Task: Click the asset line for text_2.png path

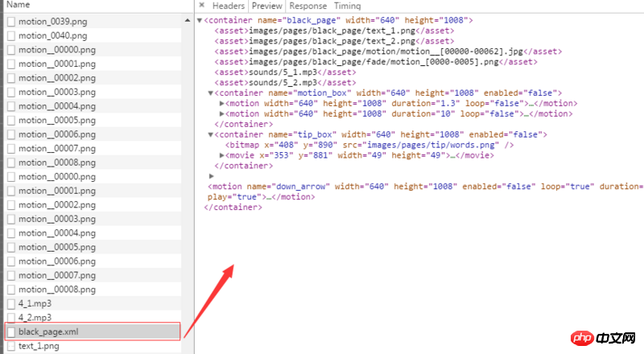Action: point(334,41)
